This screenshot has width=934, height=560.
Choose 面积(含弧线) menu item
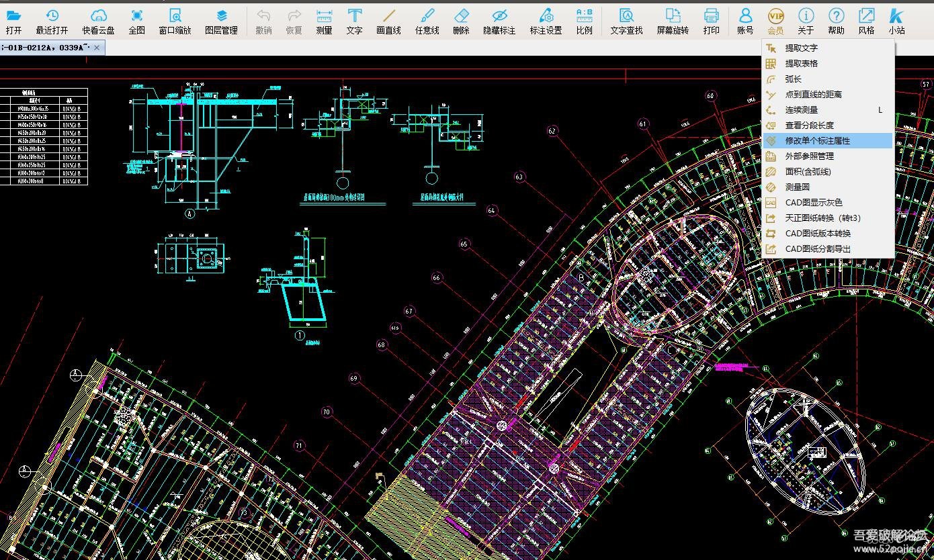point(828,171)
